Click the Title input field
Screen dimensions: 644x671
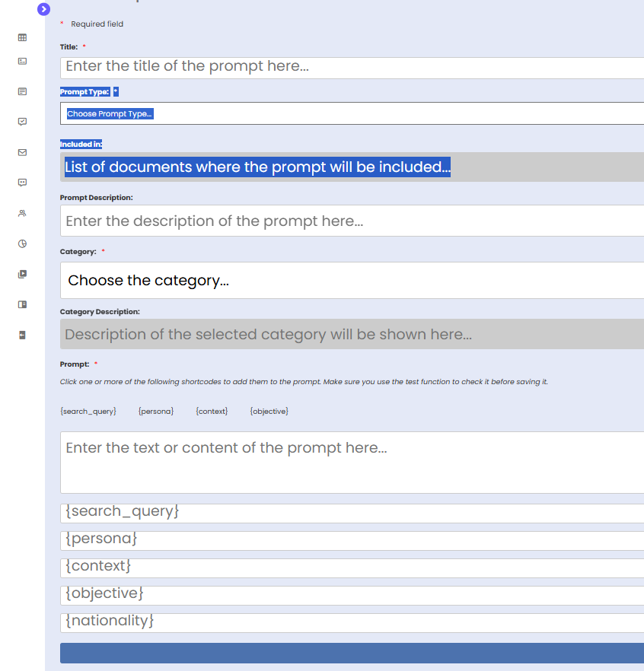pos(352,67)
